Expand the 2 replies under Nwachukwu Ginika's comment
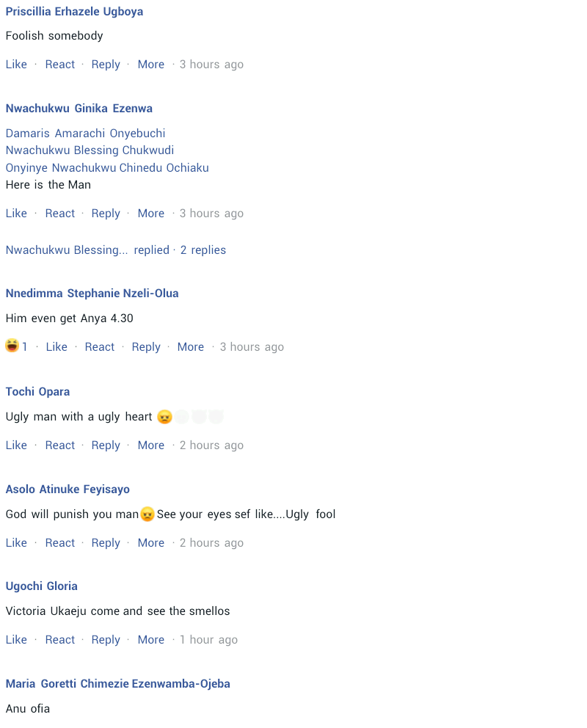The height and width of the screenshot is (728, 587). coord(203,250)
